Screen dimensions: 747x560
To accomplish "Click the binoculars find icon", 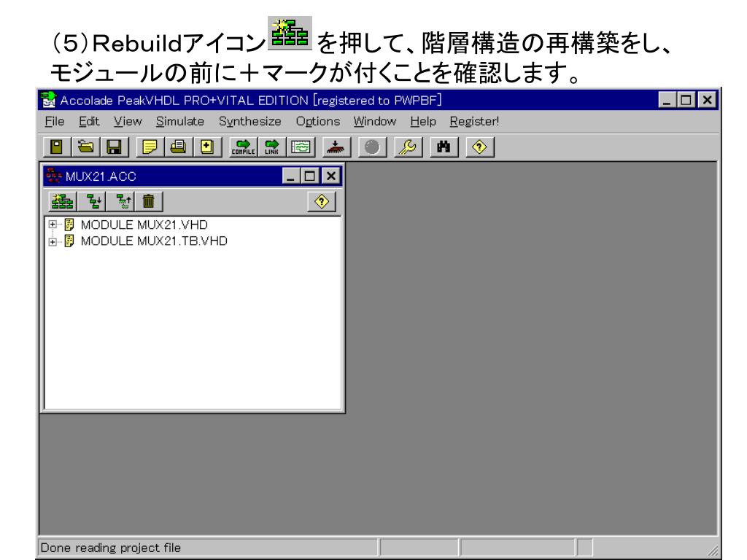I will tap(444, 147).
